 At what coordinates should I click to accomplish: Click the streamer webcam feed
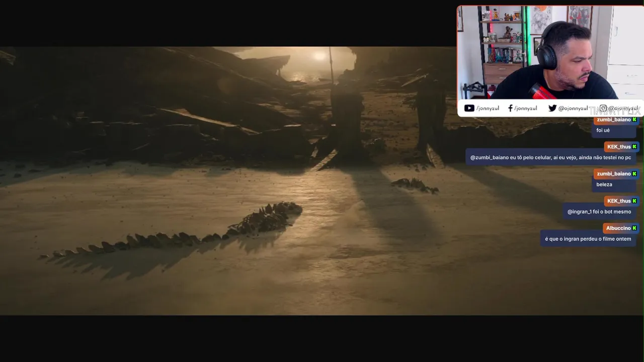550,53
